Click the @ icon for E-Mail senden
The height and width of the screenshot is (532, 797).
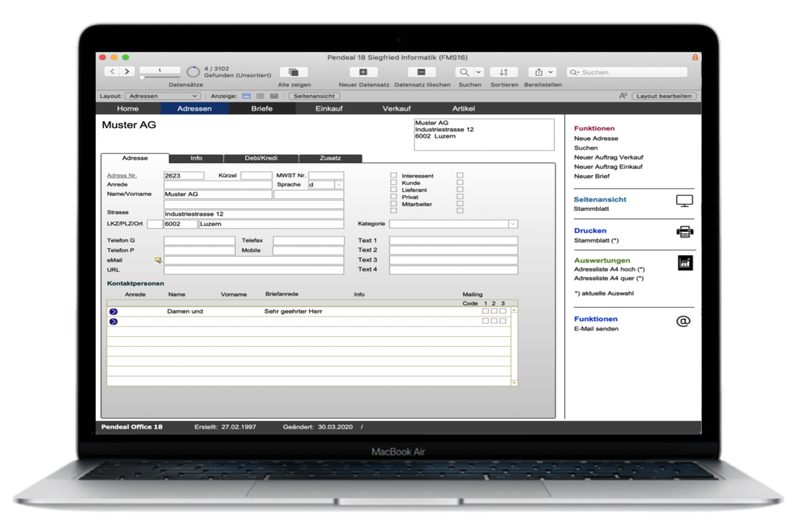point(683,320)
